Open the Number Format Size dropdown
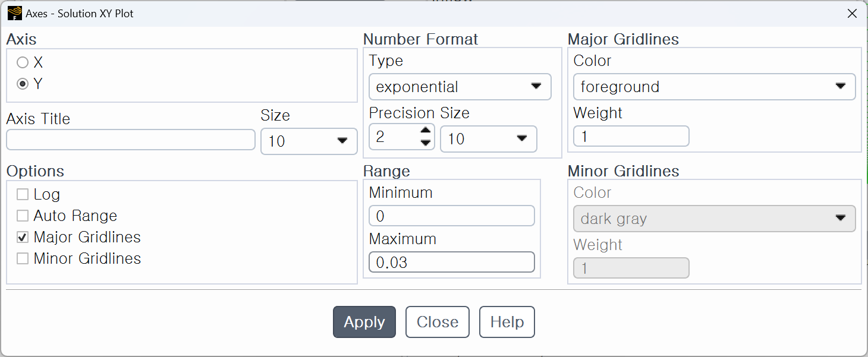Viewport: 868px width, 357px height. point(488,139)
